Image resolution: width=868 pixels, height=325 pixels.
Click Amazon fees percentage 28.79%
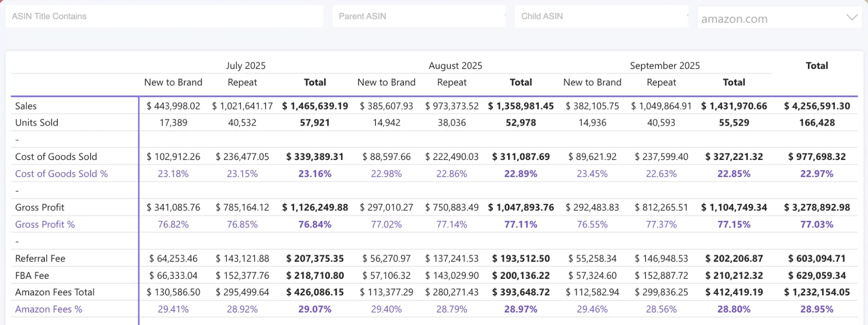[452, 309]
